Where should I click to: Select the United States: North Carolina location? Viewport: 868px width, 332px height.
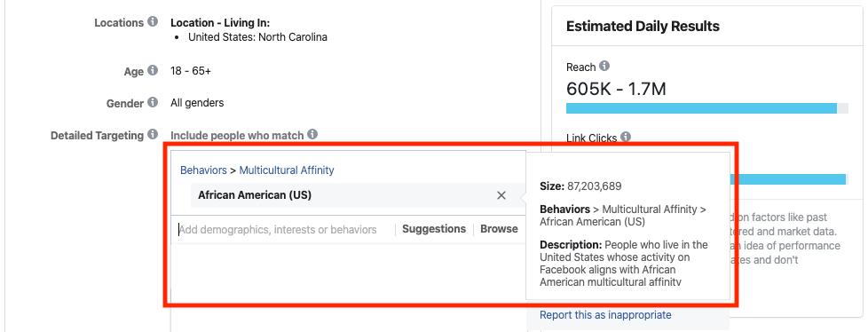(x=257, y=37)
